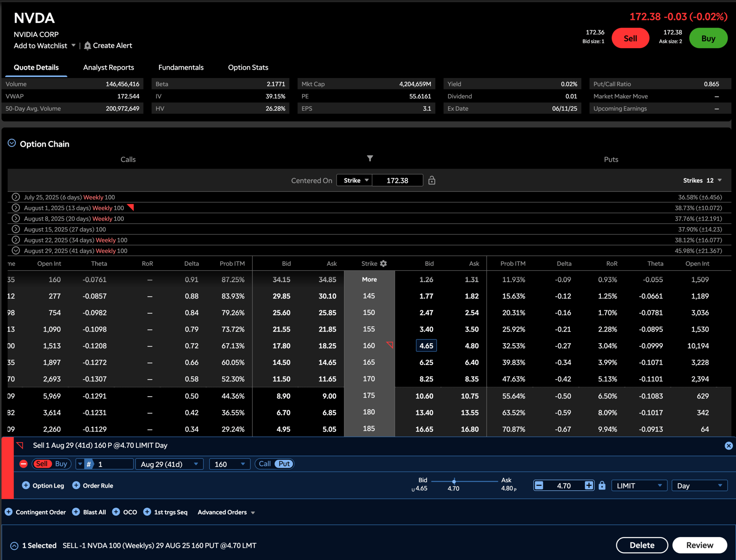Adjust the bid-ask price slider handle
Viewport: 736px width, 560px height.
454,481
